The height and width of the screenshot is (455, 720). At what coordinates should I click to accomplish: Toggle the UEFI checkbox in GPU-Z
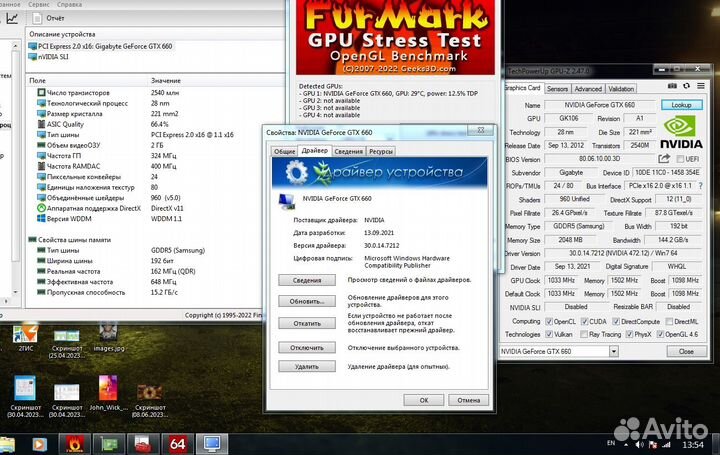680,159
